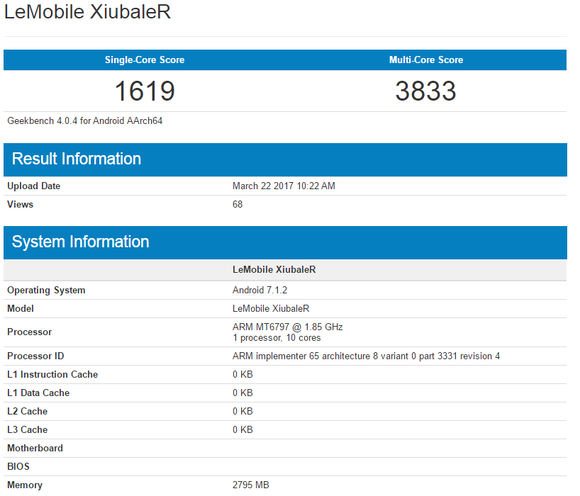580x496 pixels.
Task: Click 0 KB in L1 Data Cache row
Action: [x=243, y=393]
